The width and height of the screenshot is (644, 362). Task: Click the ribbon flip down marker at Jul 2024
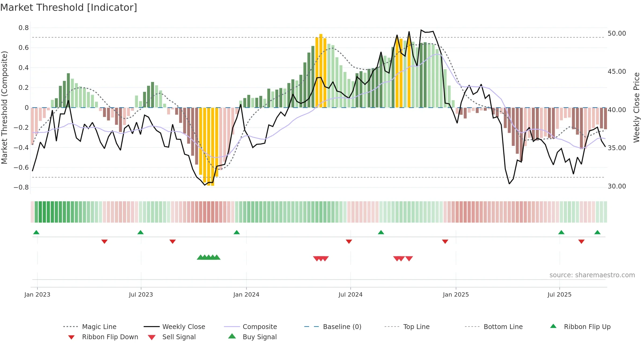coord(349,242)
